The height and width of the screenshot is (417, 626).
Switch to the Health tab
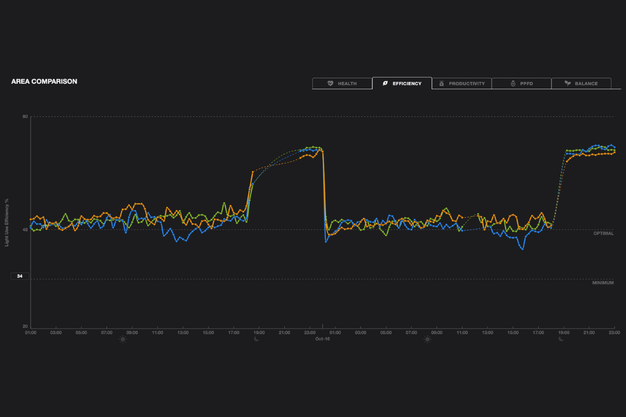tap(341, 84)
